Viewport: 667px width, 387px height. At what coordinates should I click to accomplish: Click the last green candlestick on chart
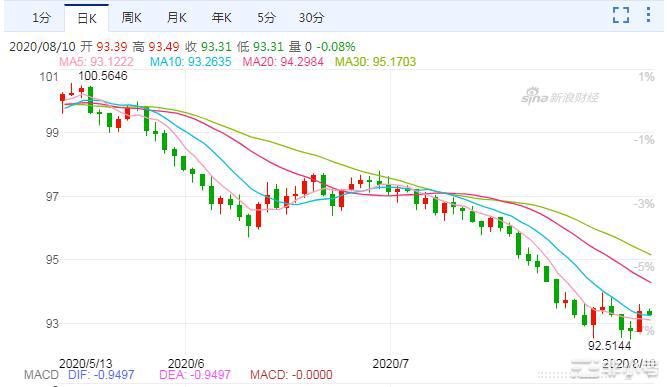(x=649, y=313)
